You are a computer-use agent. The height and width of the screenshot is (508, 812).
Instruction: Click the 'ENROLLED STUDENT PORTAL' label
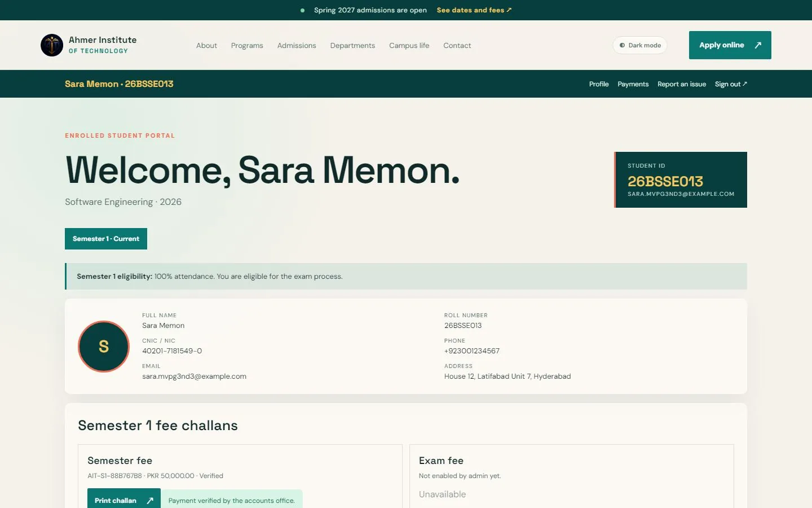pos(120,135)
